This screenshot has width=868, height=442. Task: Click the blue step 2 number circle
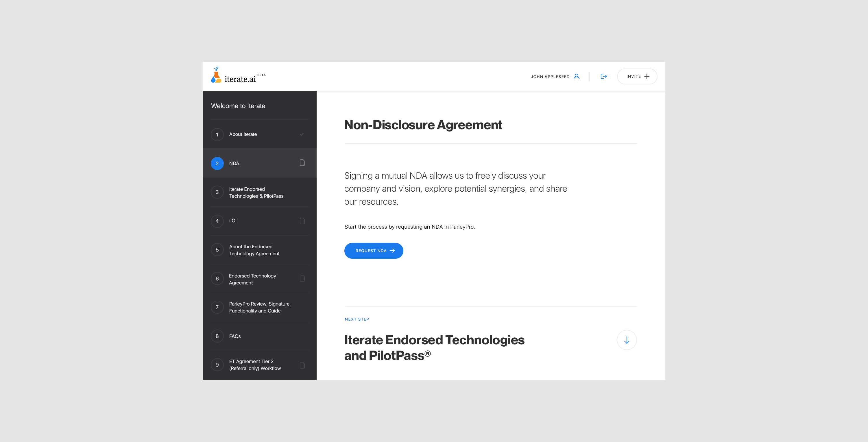pos(217,163)
